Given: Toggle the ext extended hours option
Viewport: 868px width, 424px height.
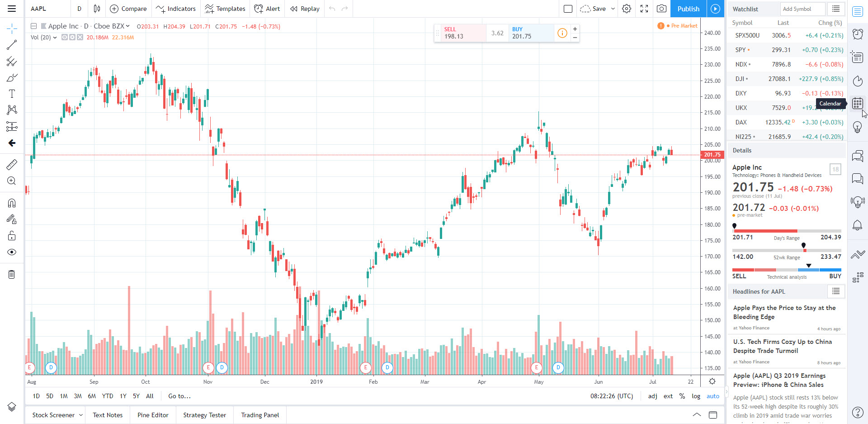Looking at the screenshot, I should point(668,396).
